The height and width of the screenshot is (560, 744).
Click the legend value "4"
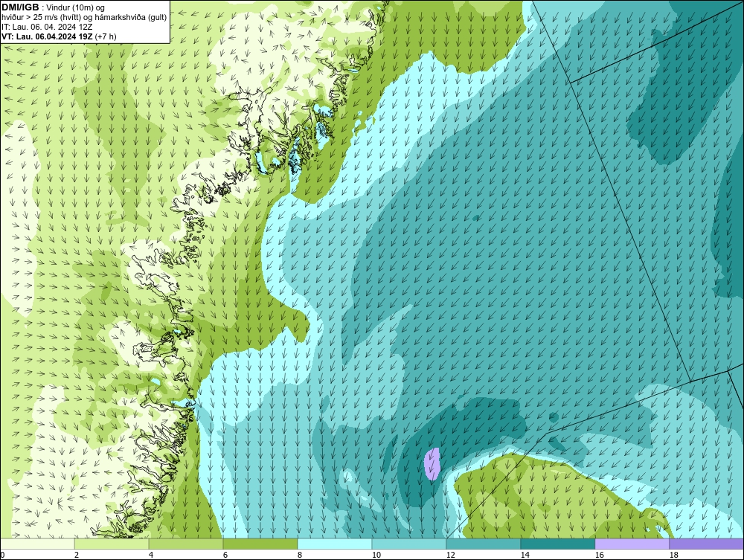(151, 555)
